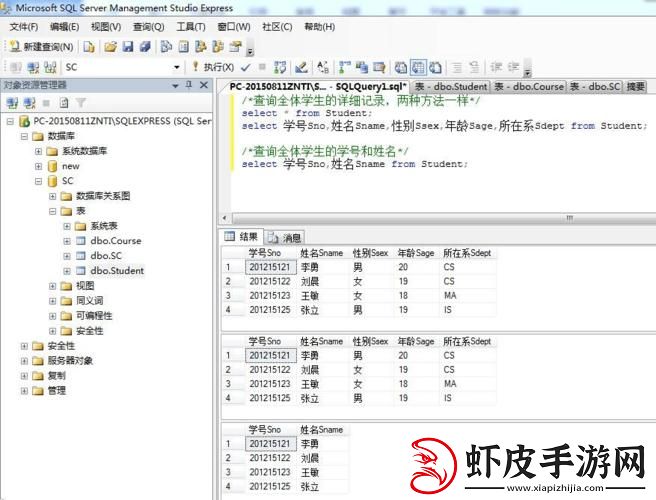The height and width of the screenshot is (500, 656).
Task: Close the Object Explorer panel
Action: coord(204,85)
